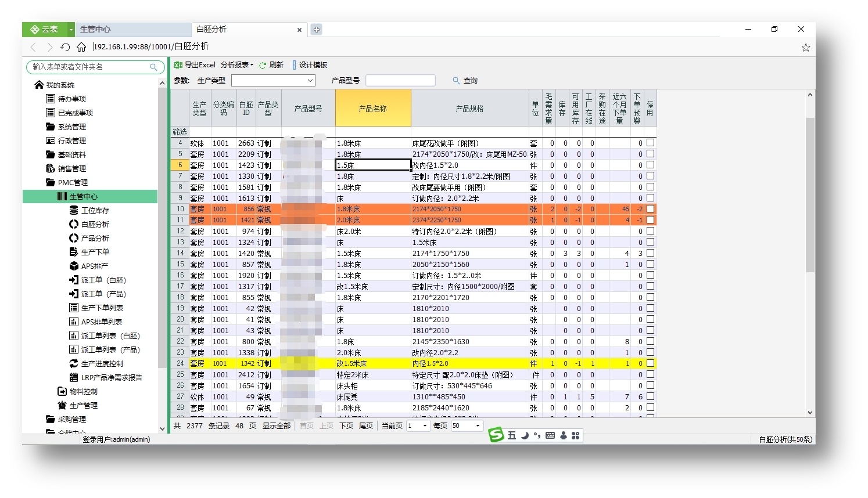This screenshot has height=498, width=868.
Task: Open the 分析报表 dropdown menu
Action: click(237, 65)
